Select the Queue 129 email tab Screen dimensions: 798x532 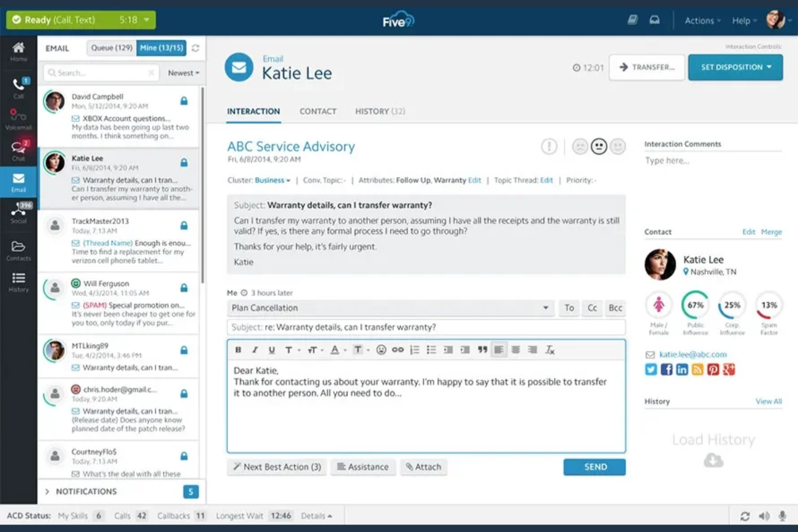click(111, 47)
